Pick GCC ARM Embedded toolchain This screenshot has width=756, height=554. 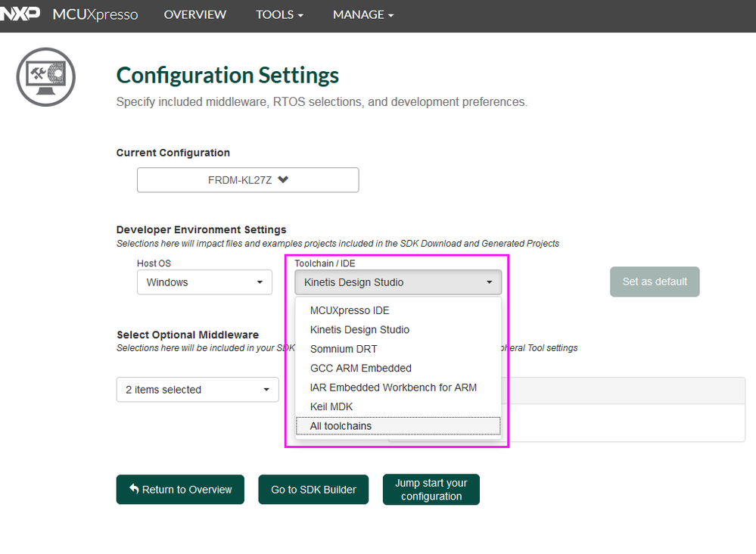point(398,369)
